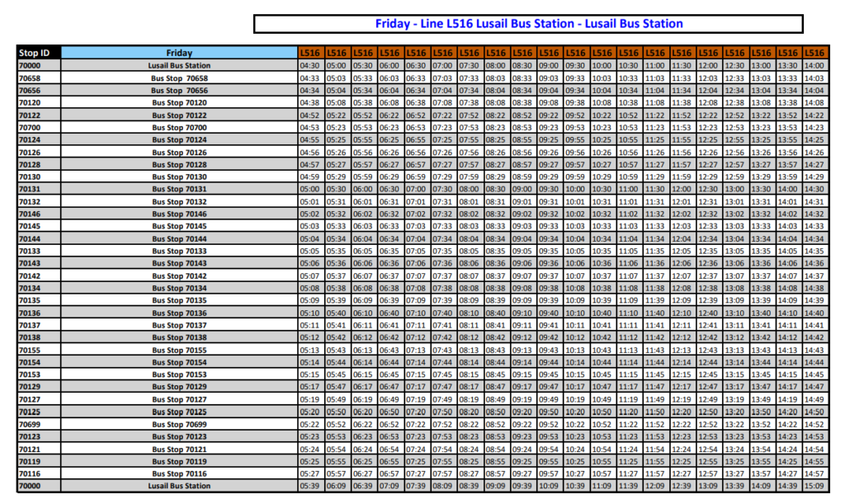Click the Bus Stop 70658 name cell
Image resolution: width=845 pixels, height=504 pixels.
[179, 78]
